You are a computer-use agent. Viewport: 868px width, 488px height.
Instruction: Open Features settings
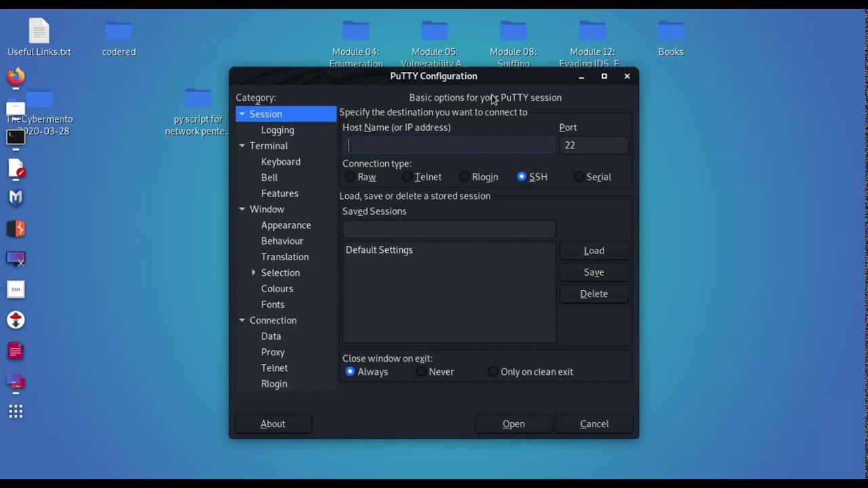[x=279, y=193]
